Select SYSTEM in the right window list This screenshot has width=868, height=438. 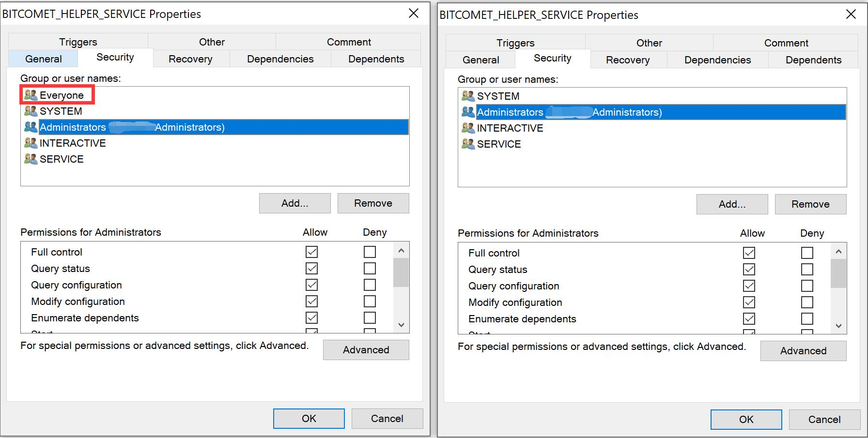click(498, 96)
